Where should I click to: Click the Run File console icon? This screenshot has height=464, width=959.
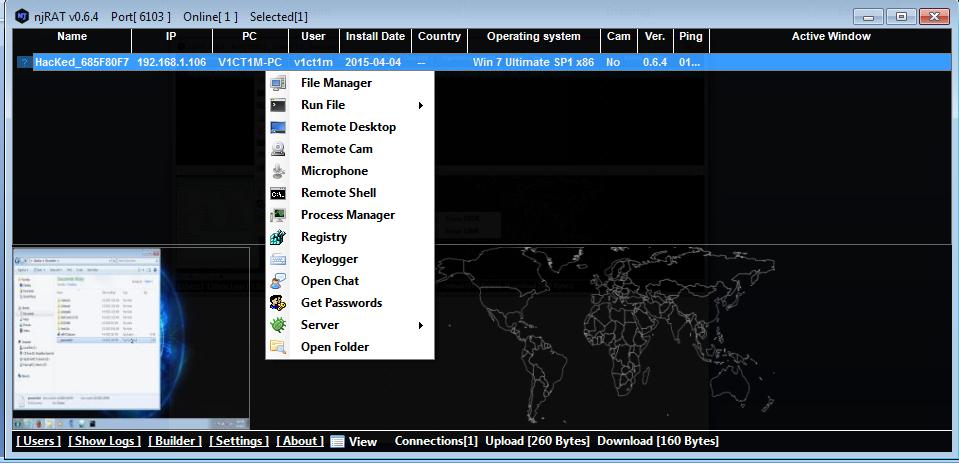point(278,105)
